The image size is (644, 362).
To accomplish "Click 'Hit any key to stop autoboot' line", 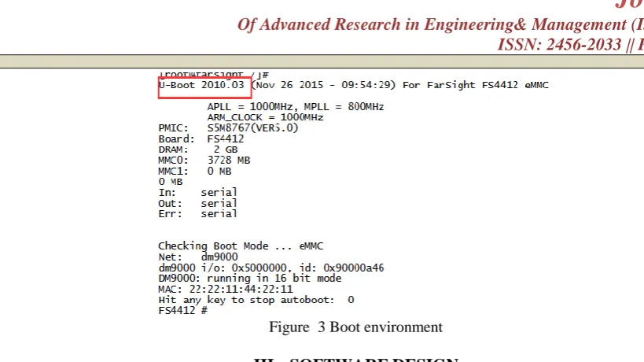I will pos(256,300).
